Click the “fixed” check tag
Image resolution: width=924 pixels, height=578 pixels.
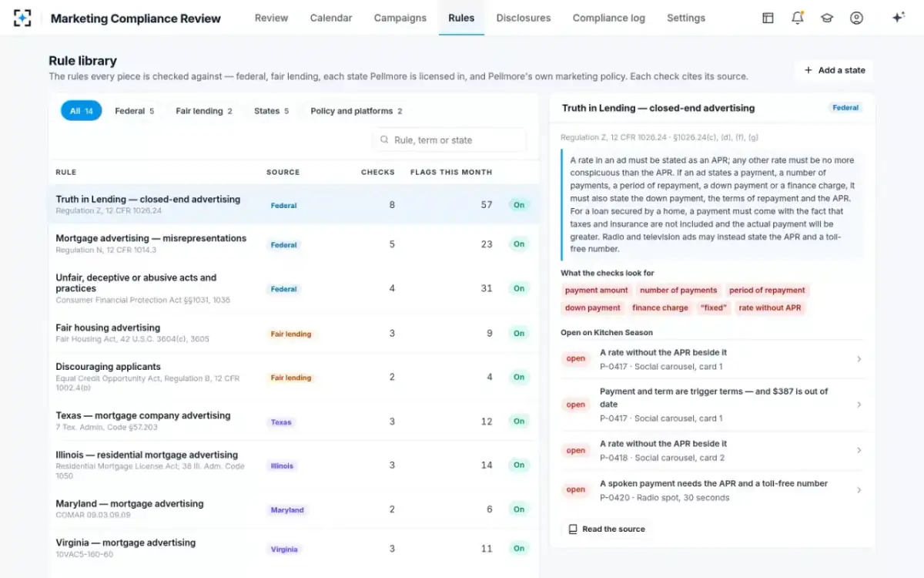tap(714, 308)
